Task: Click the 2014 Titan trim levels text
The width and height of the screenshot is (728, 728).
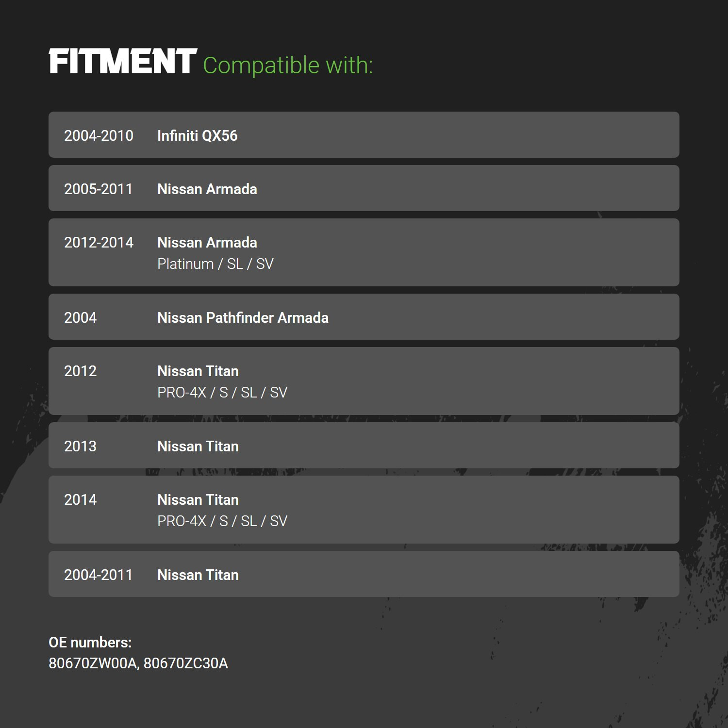Action: tap(222, 521)
